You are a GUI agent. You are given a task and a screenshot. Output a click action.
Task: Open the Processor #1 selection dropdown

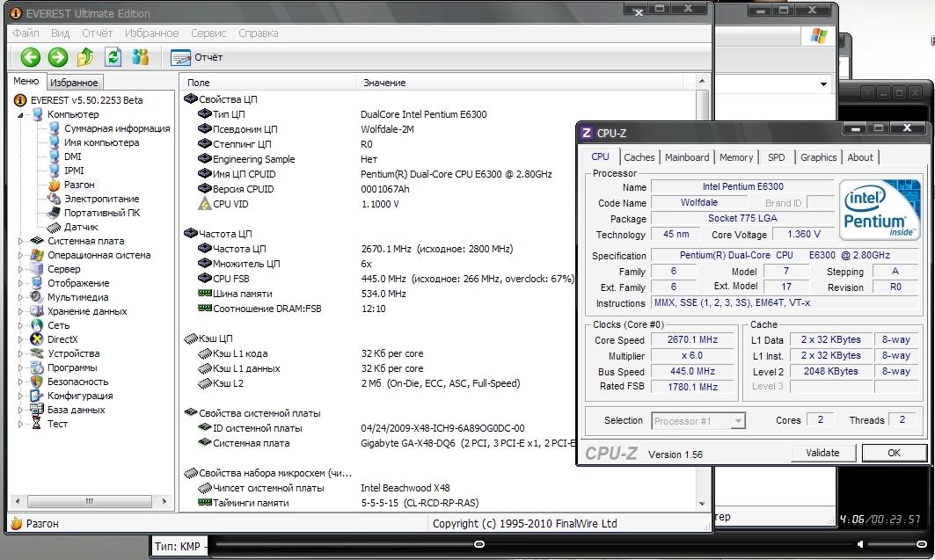pos(698,421)
